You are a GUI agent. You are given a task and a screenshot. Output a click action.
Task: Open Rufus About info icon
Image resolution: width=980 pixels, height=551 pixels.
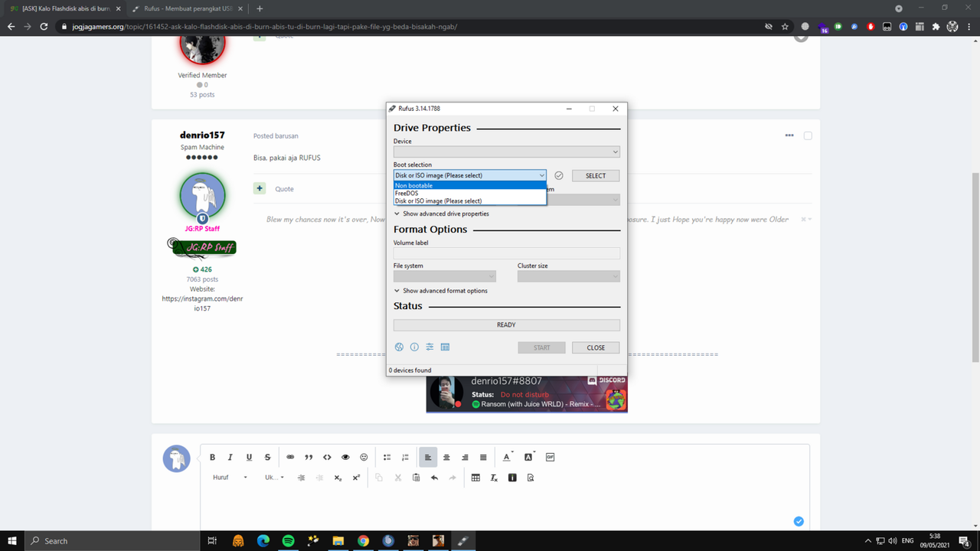pos(414,347)
